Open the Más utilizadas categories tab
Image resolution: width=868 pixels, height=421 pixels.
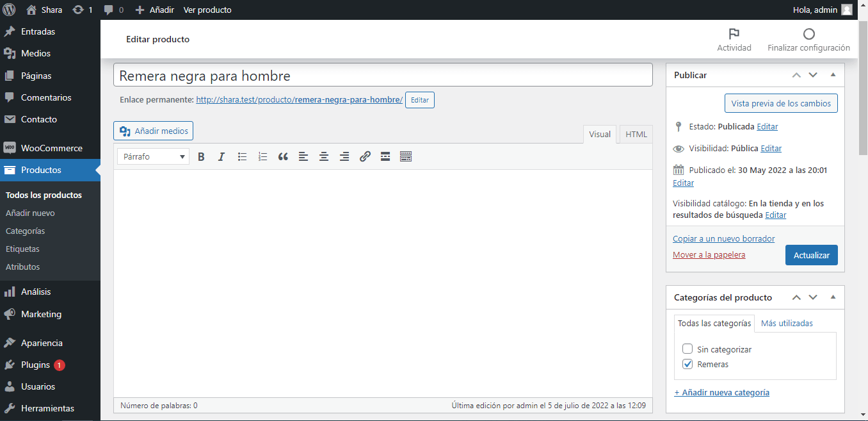787,323
